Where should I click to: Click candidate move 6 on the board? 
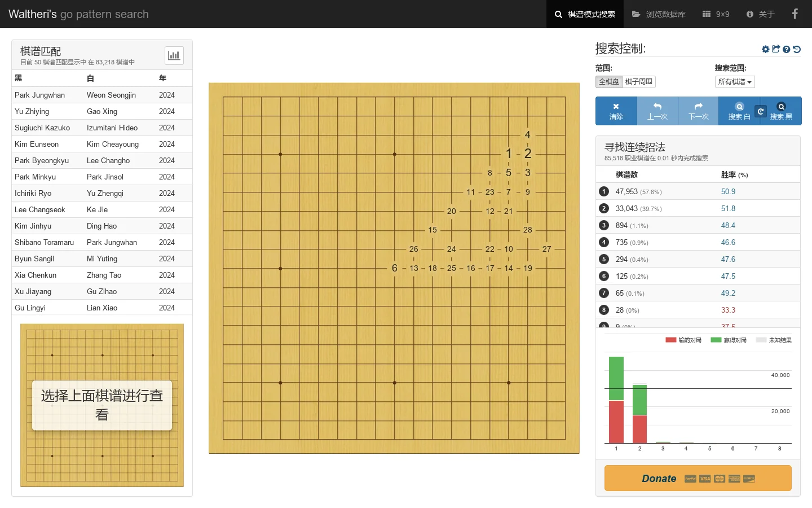395,268
